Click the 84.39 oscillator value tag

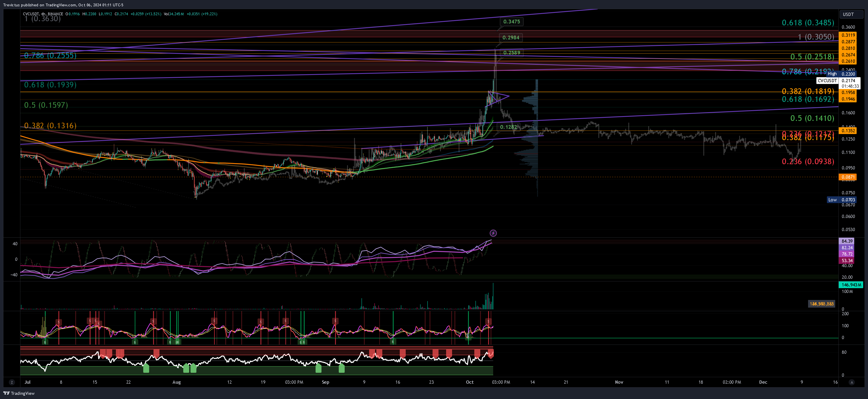coord(846,241)
